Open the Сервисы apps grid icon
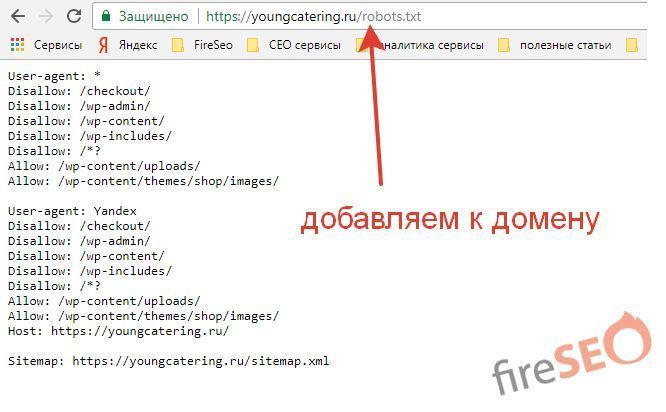This screenshot has height=412, width=666. pyautogui.click(x=16, y=45)
